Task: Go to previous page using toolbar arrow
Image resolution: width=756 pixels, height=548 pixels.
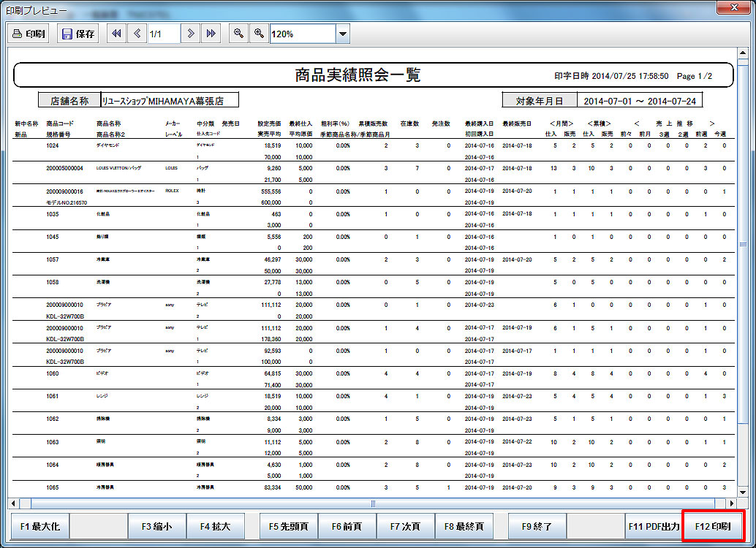Action: 137,34
